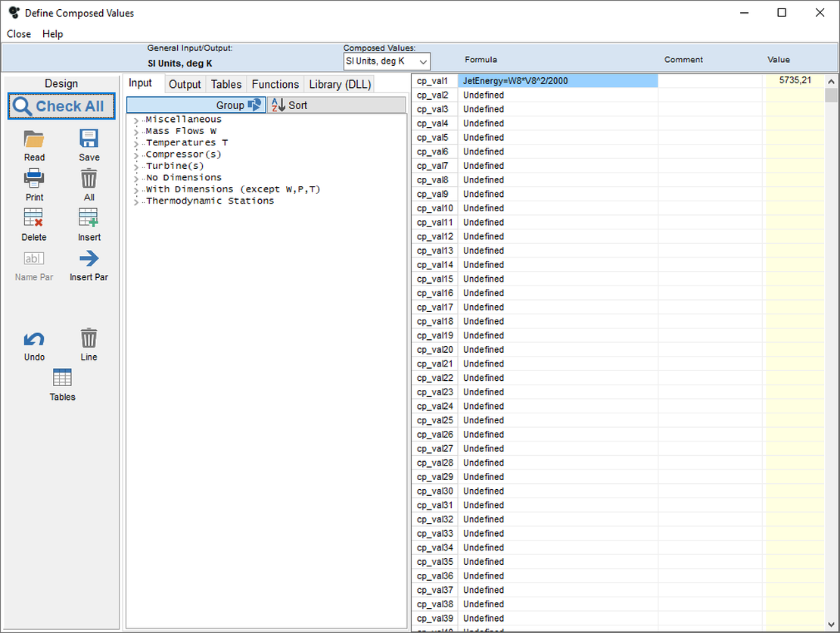
Task: Switch to the Output tab
Action: point(185,84)
